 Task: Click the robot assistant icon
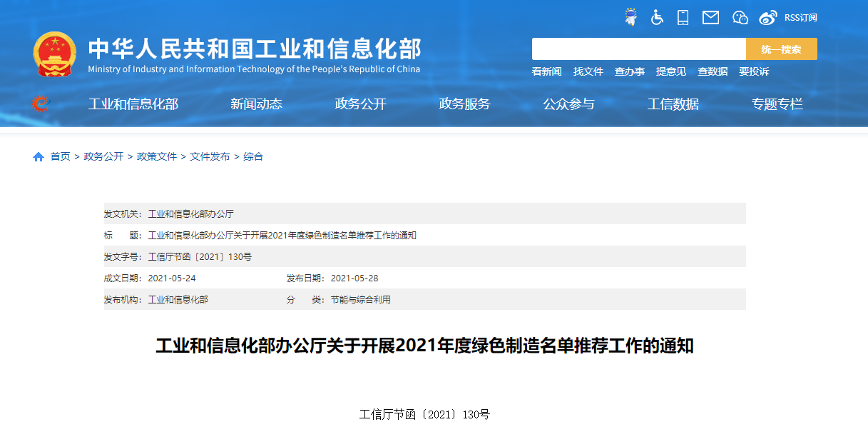point(630,17)
